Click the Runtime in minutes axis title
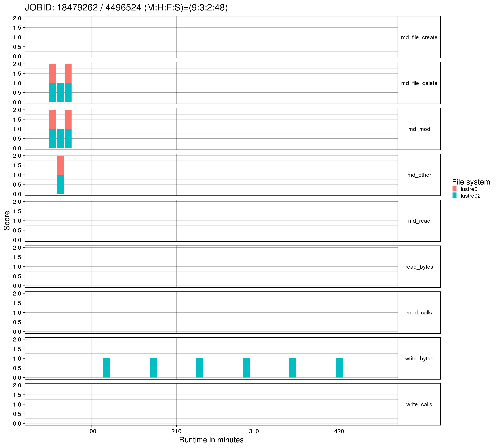Screen dimensions: 498x448 coord(211,440)
